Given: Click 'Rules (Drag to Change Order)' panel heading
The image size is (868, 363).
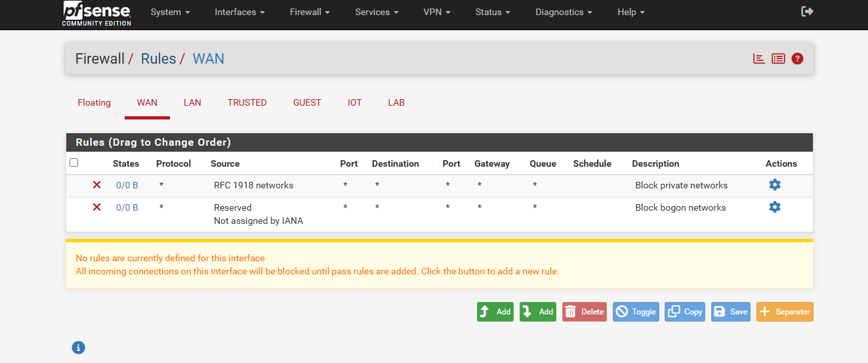Looking at the screenshot, I should [x=153, y=142].
